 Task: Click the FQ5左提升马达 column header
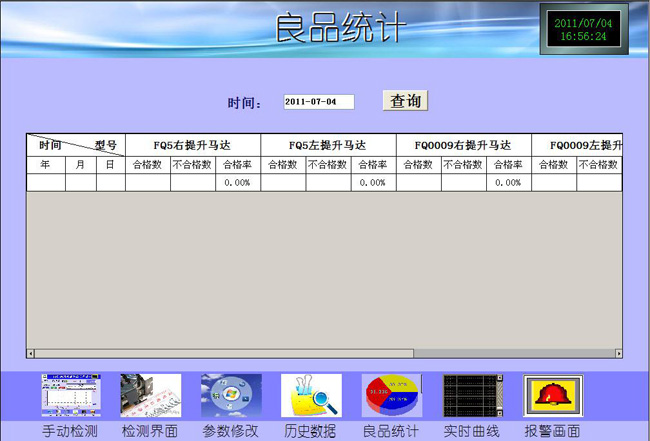pyautogui.click(x=328, y=145)
